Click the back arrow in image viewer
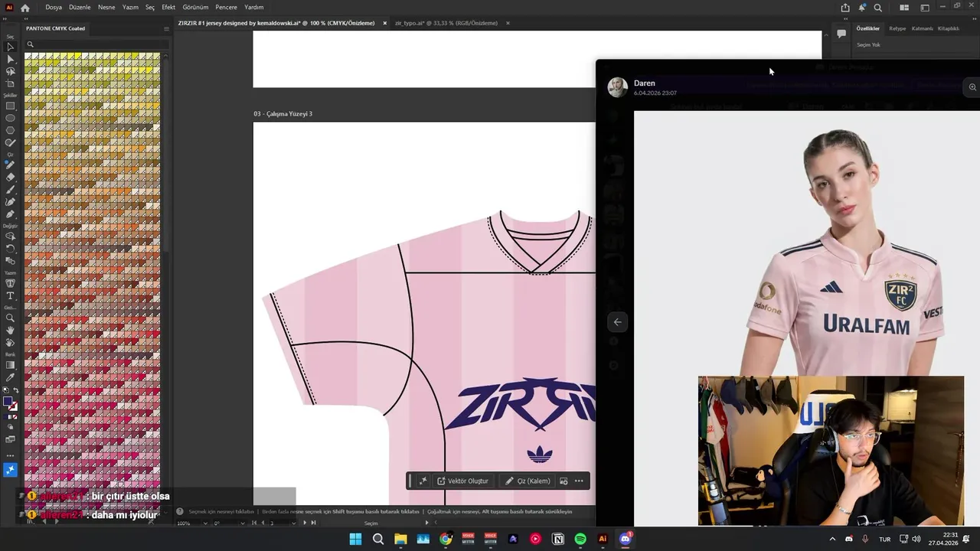The width and height of the screenshot is (980, 551). (617, 322)
